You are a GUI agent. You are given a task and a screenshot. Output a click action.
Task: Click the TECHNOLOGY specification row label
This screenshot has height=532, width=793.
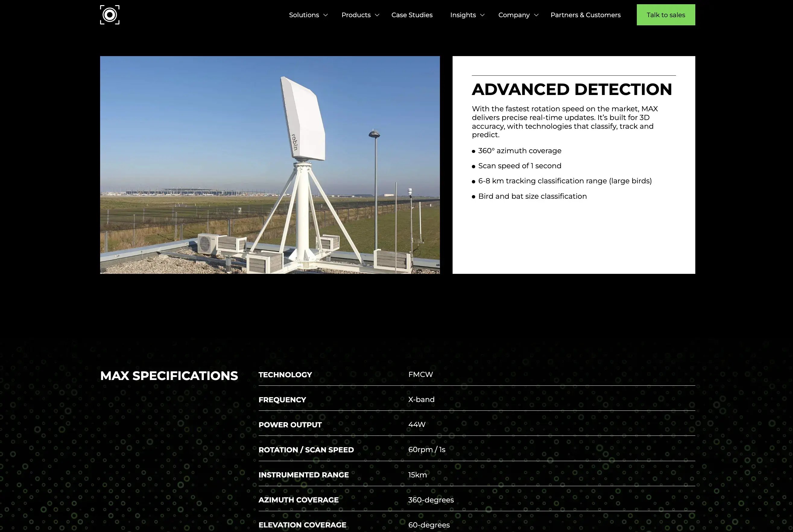tap(285, 375)
